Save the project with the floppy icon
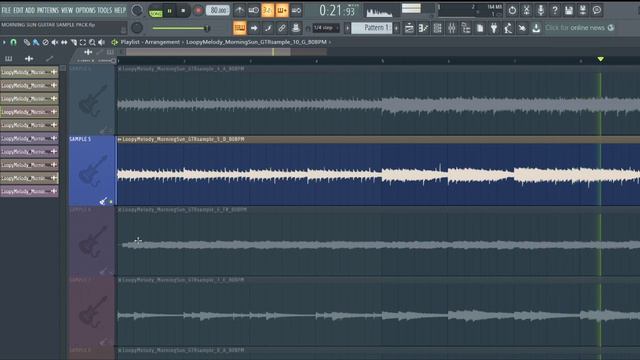The height and width of the screenshot is (360, 640). point(569,10)
